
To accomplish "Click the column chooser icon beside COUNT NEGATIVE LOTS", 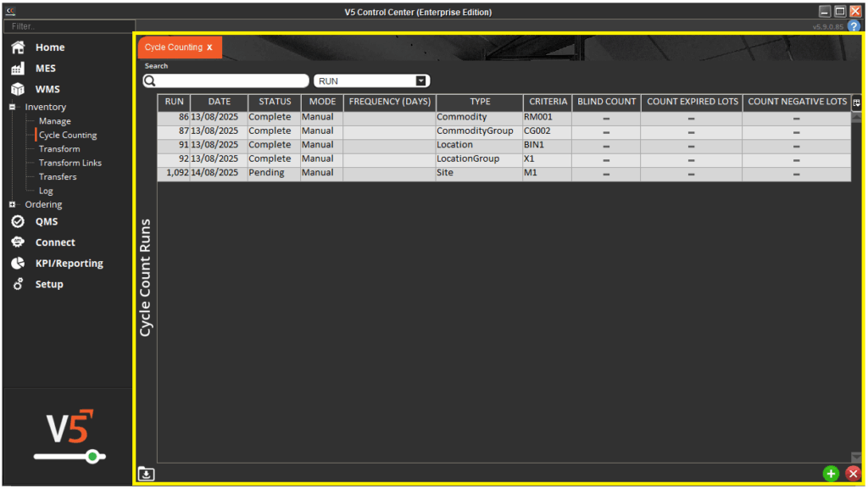I will point(856,103).
